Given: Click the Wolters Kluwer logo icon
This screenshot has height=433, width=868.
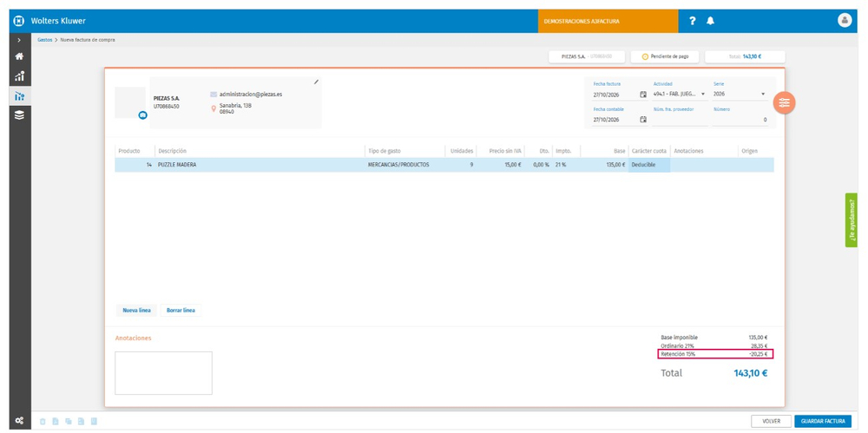Looking at the screenshot, I should (19, 21).
